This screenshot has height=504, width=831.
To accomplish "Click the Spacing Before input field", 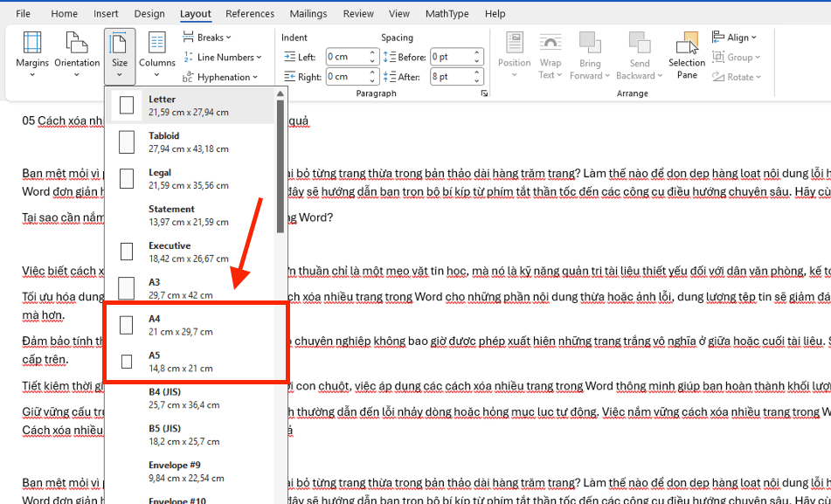I will [x=451, y=57].
